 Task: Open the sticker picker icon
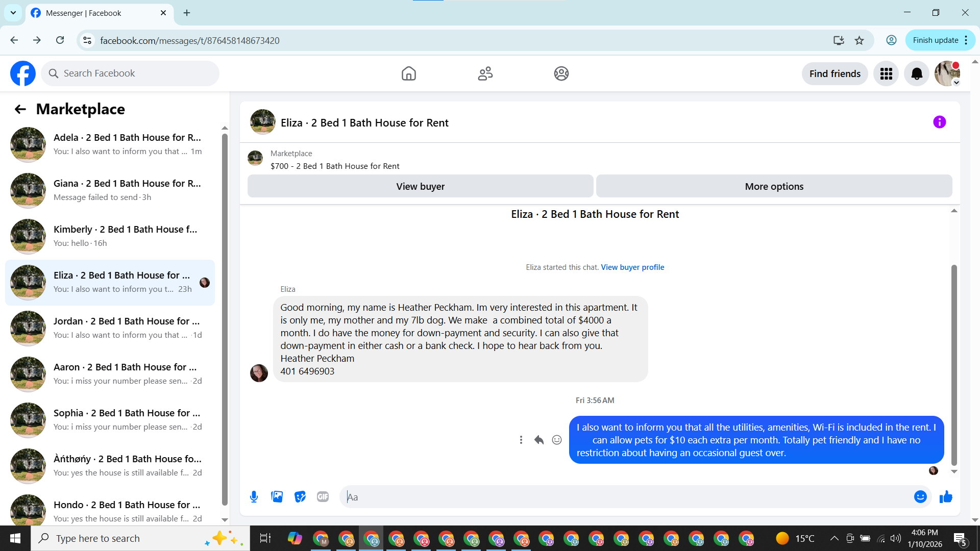tap(300, 496)
